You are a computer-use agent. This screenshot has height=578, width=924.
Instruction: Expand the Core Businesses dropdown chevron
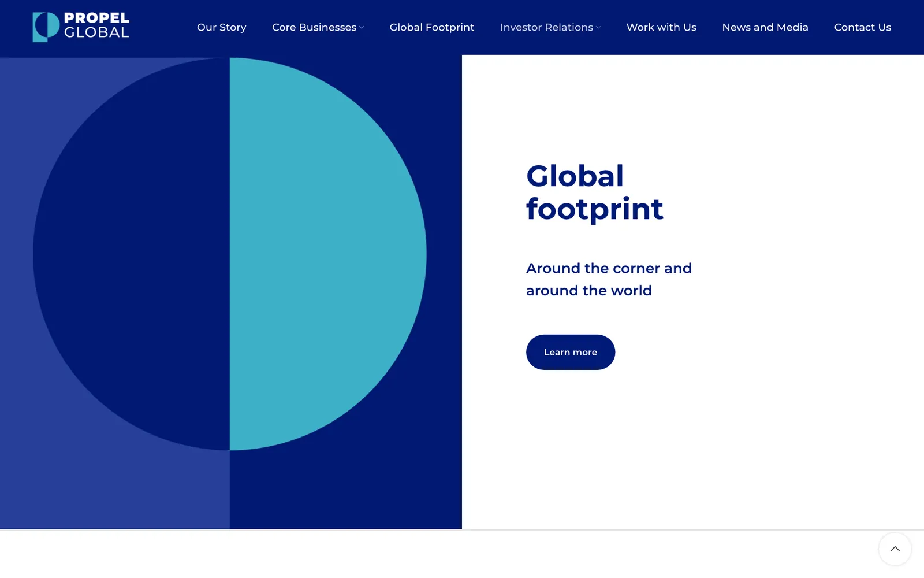[362, 28]
